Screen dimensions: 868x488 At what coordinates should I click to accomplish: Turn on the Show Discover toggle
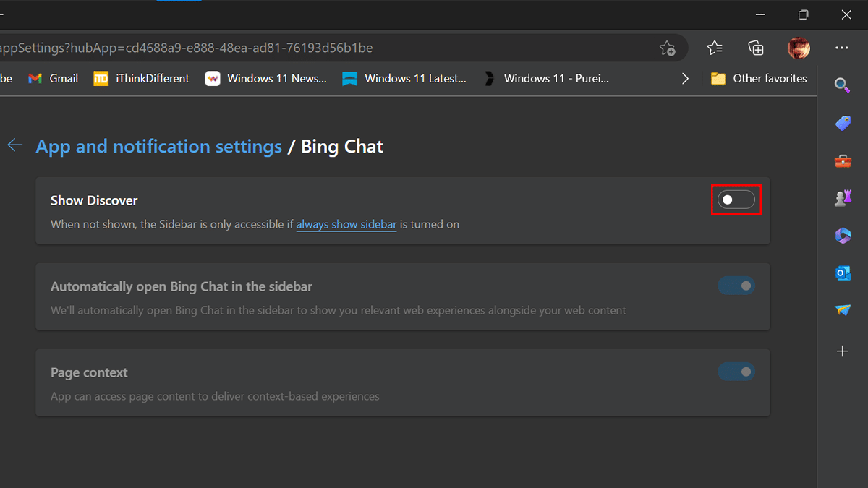(x=736, y=200)
